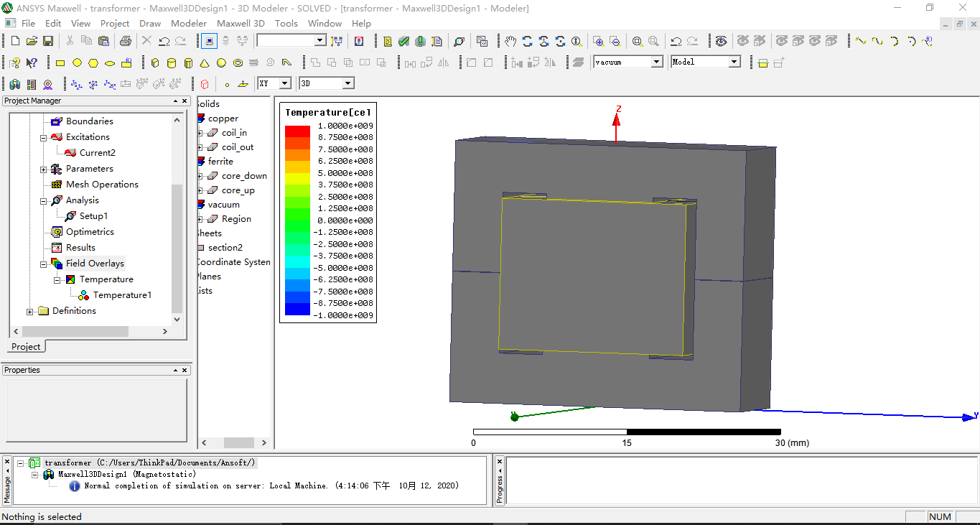Open the File menu

(28, 23)
